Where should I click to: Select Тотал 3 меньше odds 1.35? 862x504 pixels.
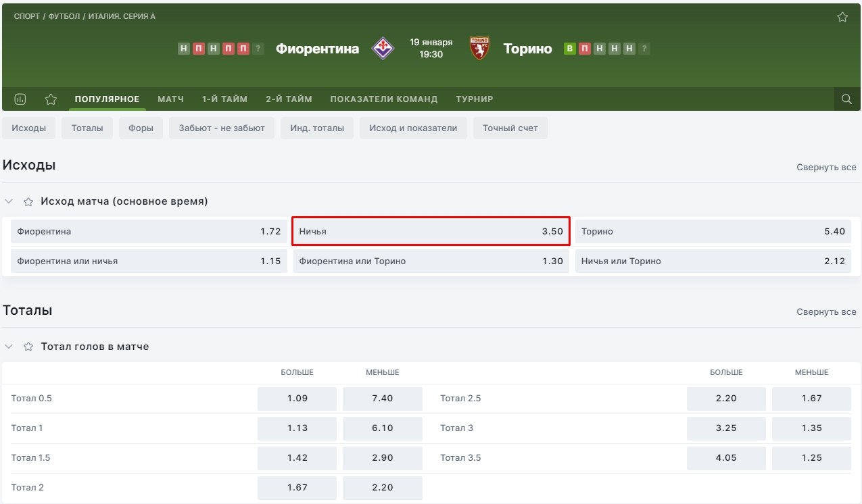pyautogui.click(x=811, y=428)
